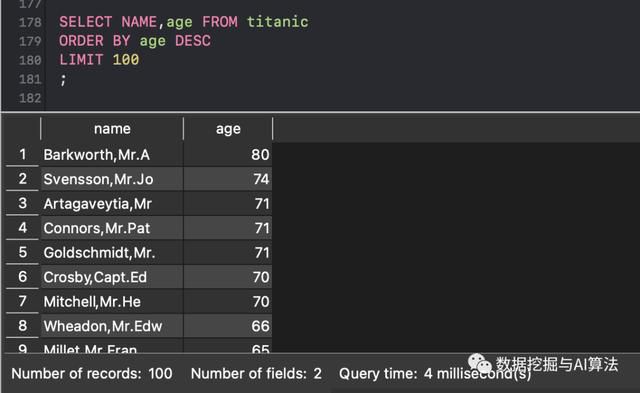Place cursor on LIMIT 100 line

(x=99, y=60)
